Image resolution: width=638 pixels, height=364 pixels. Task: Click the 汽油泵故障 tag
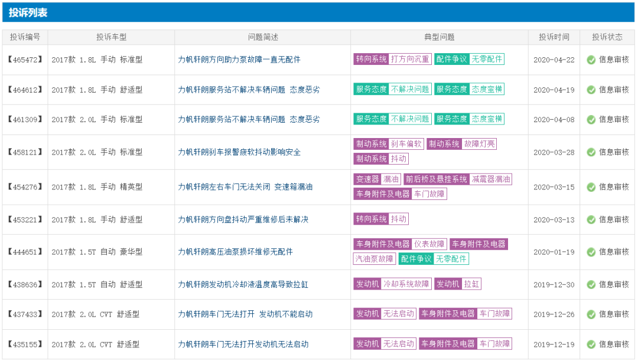375,259
